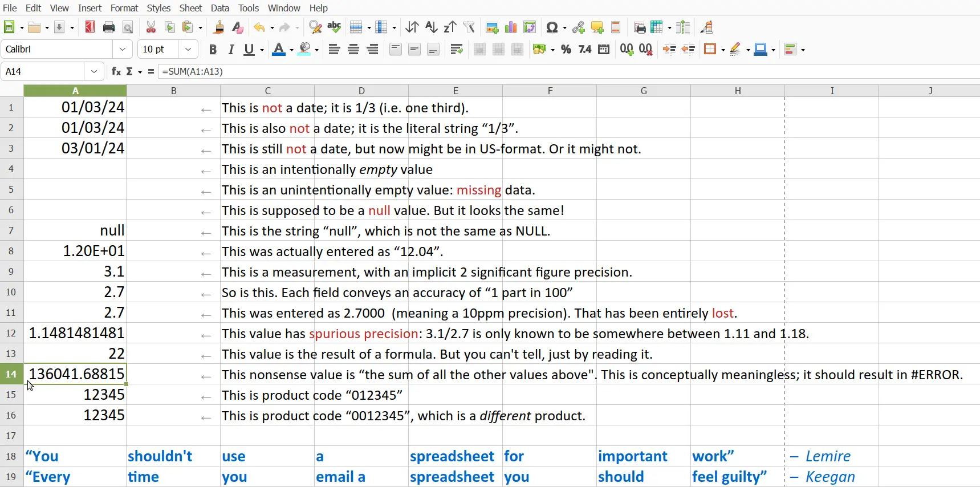The image size is (980, 487).
Task: Click the Add Decimal Place icon
Action: click(x=627, y=50)
